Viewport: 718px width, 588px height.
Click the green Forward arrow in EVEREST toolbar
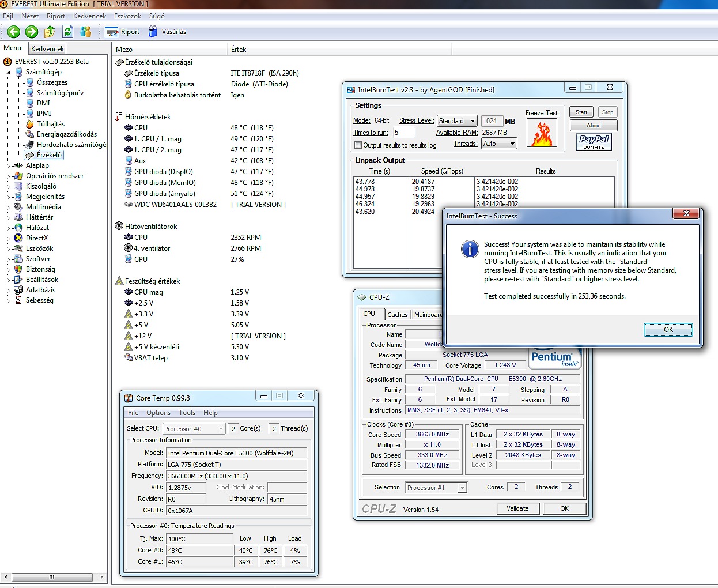pyautogui.click(x=32, y=32)
